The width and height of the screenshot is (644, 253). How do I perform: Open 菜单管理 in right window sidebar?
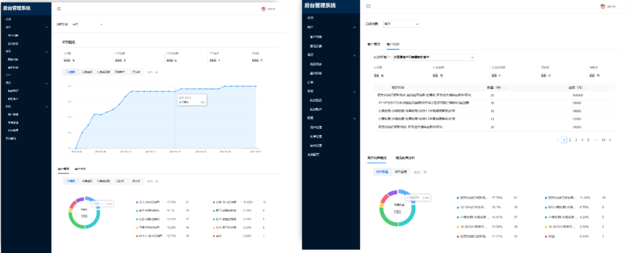point(316,136)
